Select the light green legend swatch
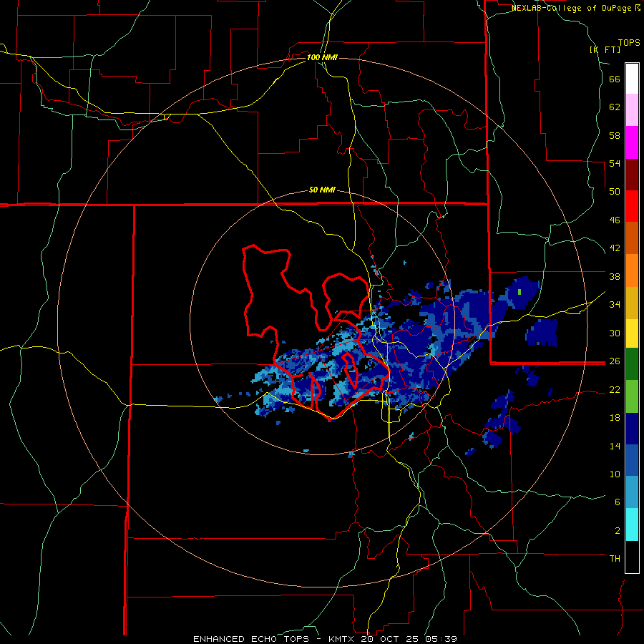644x644 pixels. [632, 396]
